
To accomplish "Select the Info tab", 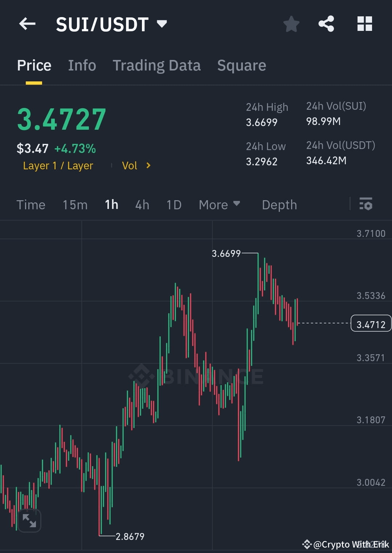I will pyautogui.click(x=82, y=65).
